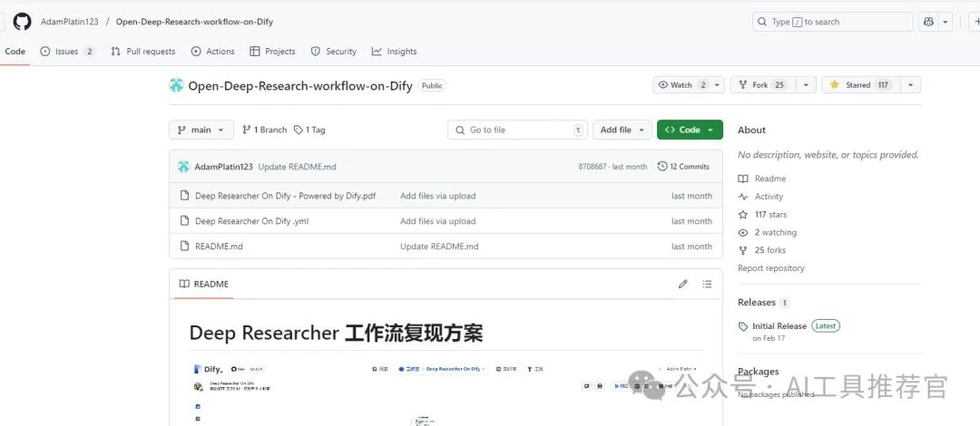Screen dimensions: 980x426
Task: Expand Copilot dropdown arrow in header
Action: click(x=946, y=22)
